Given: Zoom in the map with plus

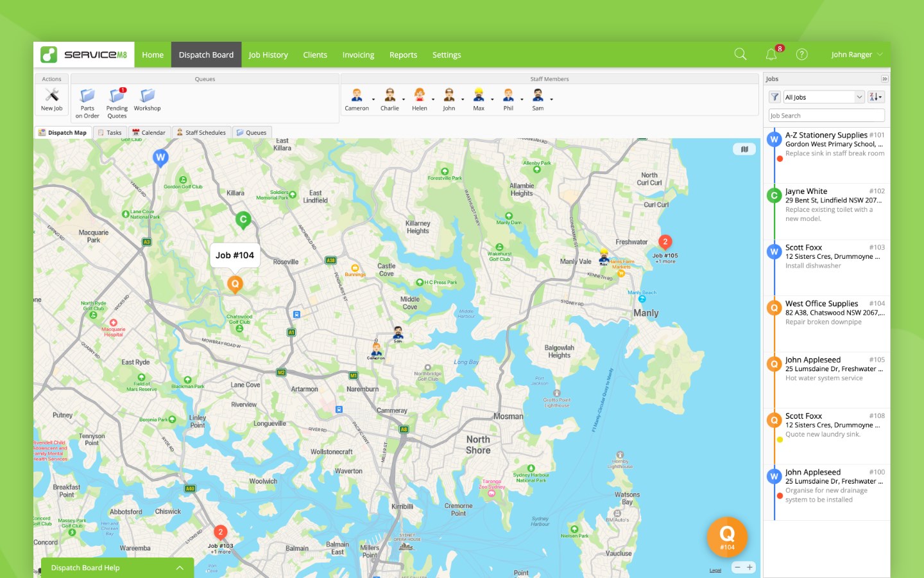Looking at the screenshot, I should pyautogui.click(x=749, y=567).
